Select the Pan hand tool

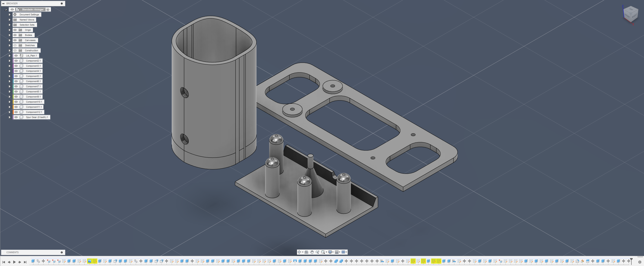312,252
